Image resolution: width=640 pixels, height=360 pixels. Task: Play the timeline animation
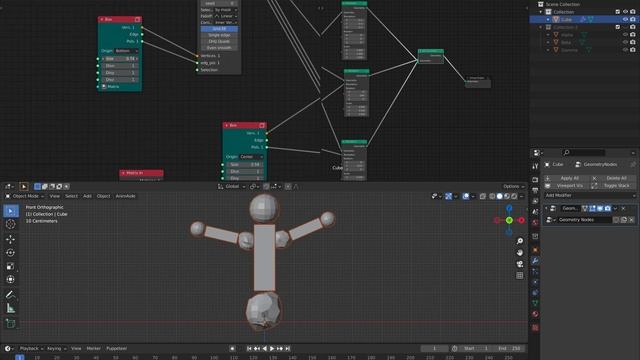pyautogui.click(x=272, y=349)
